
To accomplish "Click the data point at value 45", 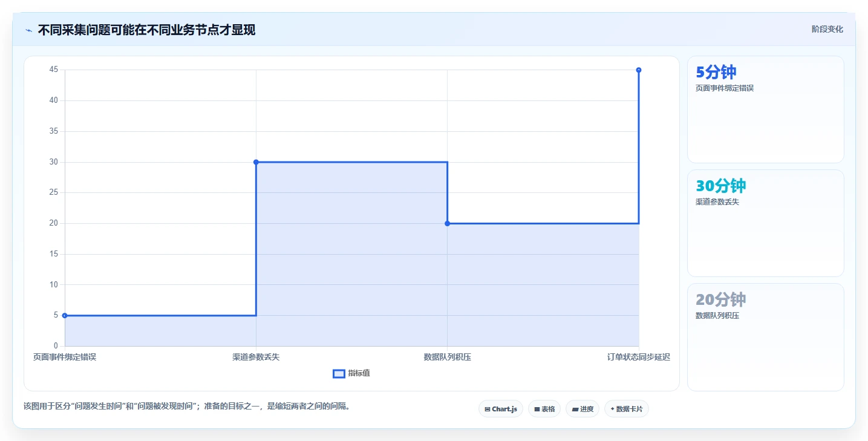I will point(639,70).
